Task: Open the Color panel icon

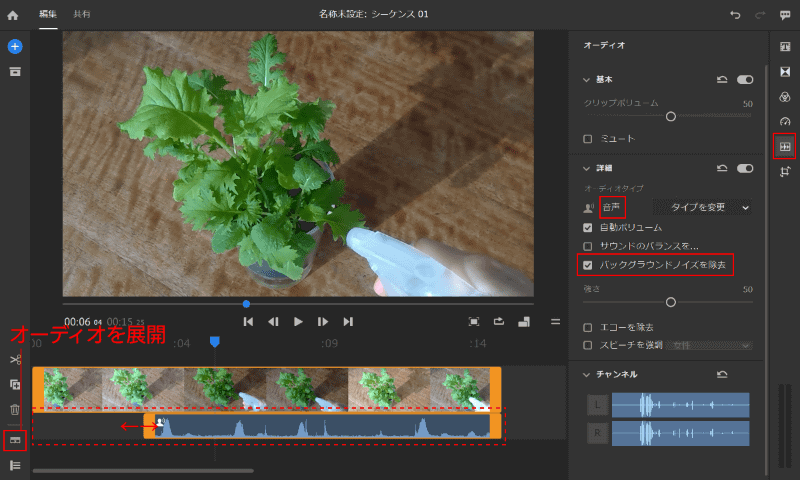Action: click(785, 96)
